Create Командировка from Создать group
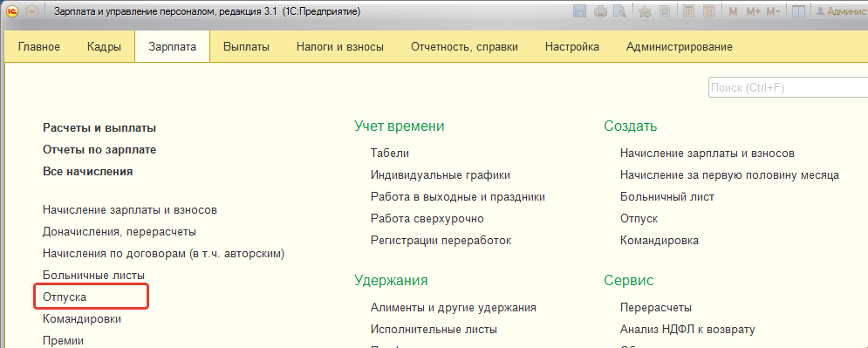868x348 pixels. click(x=660, y=241)
